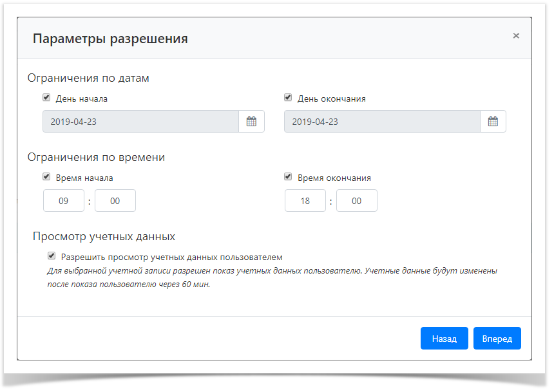Uncheck the День окончания checkbox
The image size is (554, 392).
(x=287, y=97)
